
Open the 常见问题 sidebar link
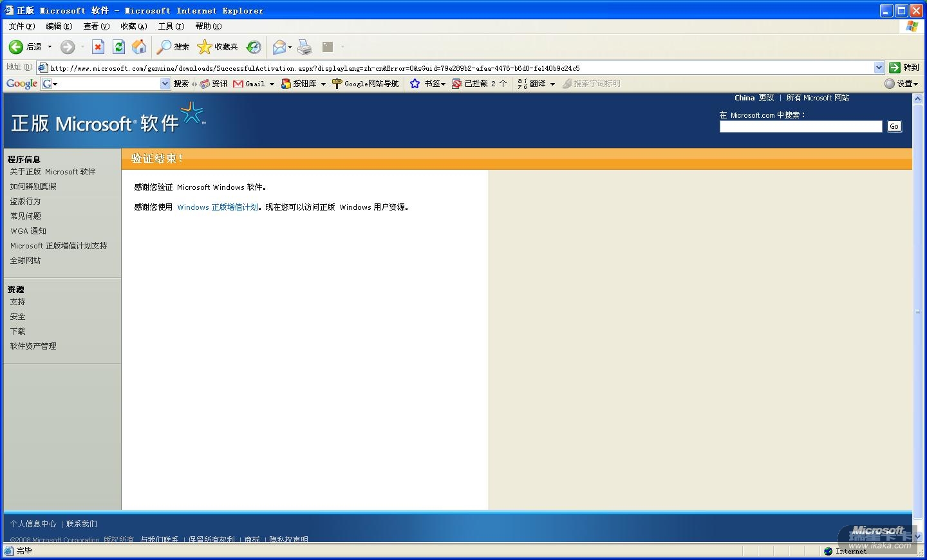click(x=25, y=216)
